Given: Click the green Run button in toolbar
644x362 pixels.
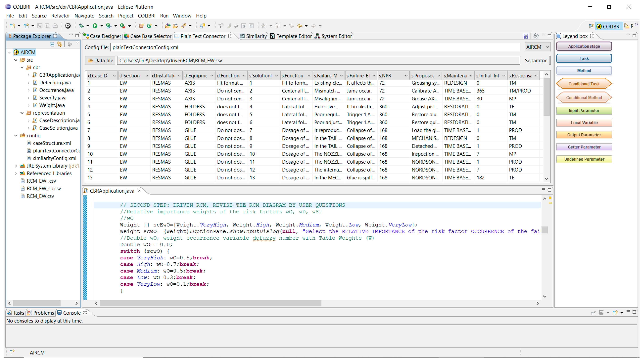Looking at the screenshot, I should click(95, 26).
